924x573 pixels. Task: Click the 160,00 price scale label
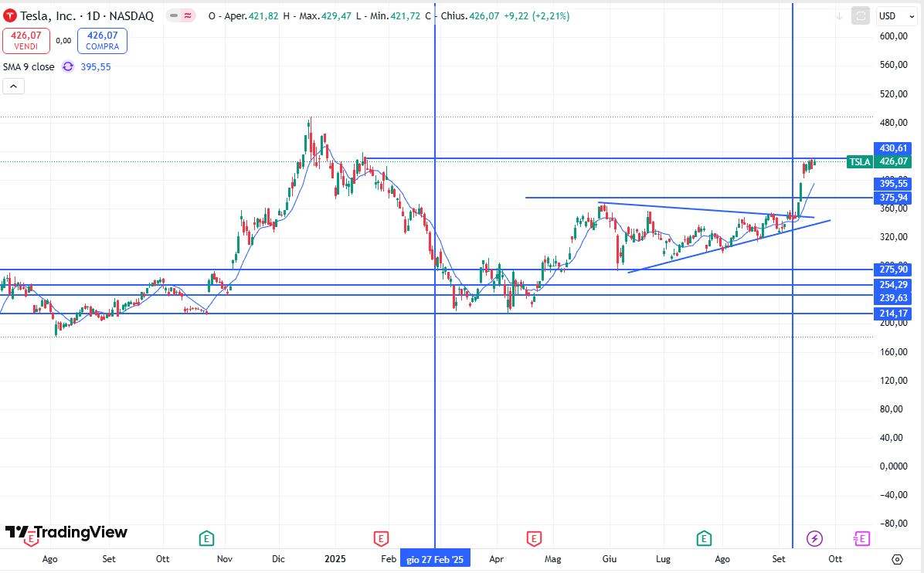point(893,351)
